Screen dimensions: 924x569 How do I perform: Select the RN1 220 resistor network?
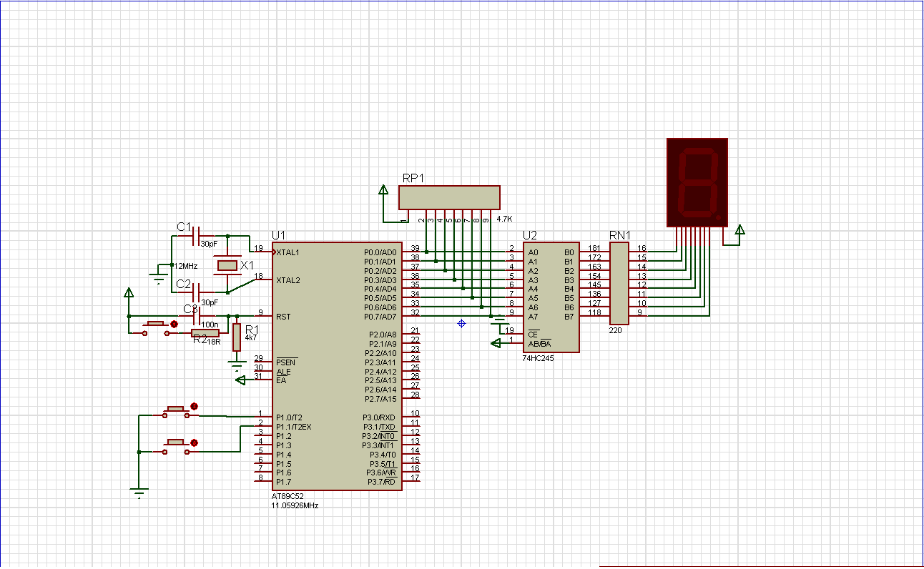[619, 282]
